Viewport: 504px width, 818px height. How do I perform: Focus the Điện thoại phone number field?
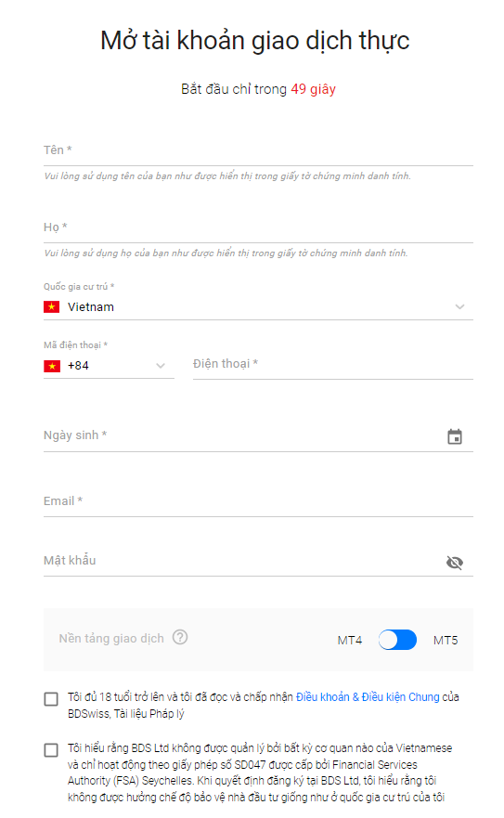333,365
